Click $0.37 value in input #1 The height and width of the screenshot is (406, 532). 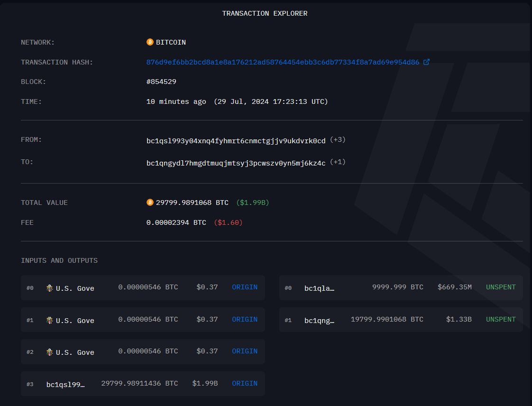[x=207, y=319]
